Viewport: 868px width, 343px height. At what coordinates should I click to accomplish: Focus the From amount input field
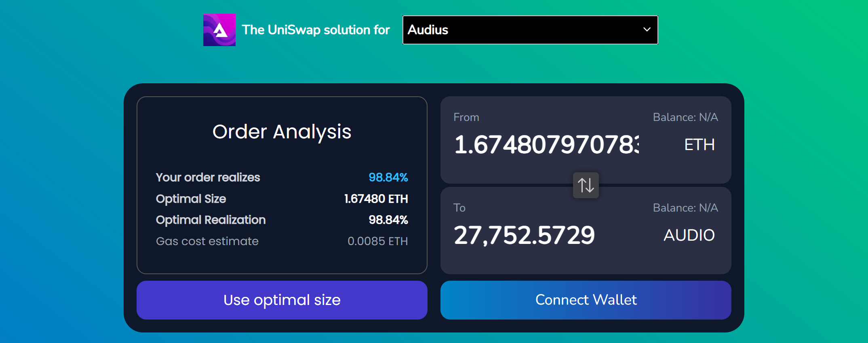tap(546, 145)
